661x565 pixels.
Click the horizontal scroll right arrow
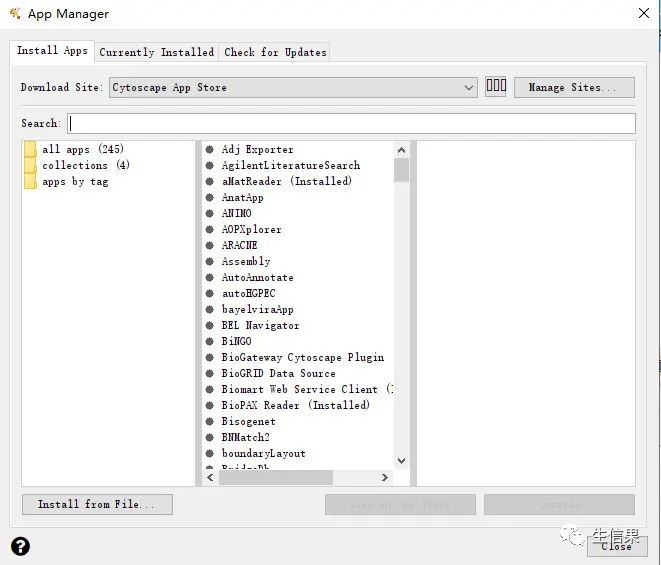pyautogui.click(x=384, y=477)
